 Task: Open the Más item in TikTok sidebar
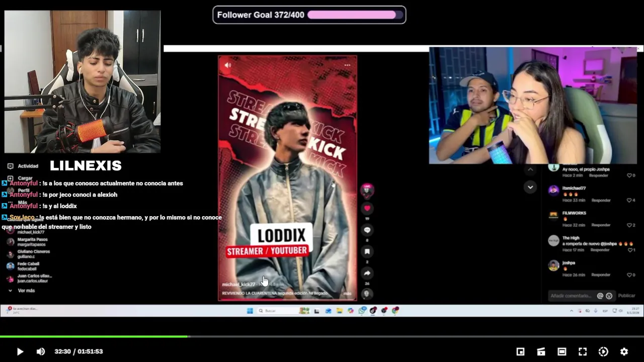click(18, 203)
